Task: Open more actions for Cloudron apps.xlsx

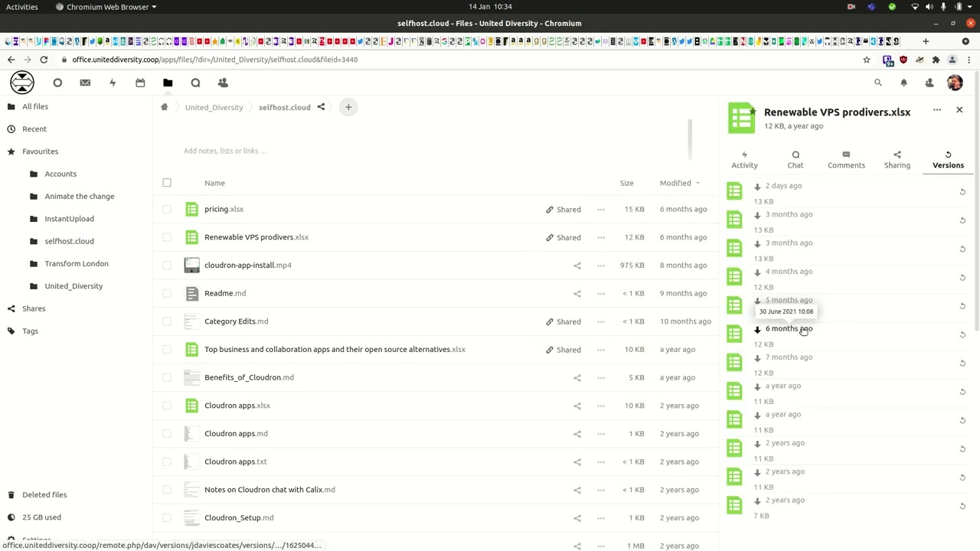Action: tap(601, 406)
